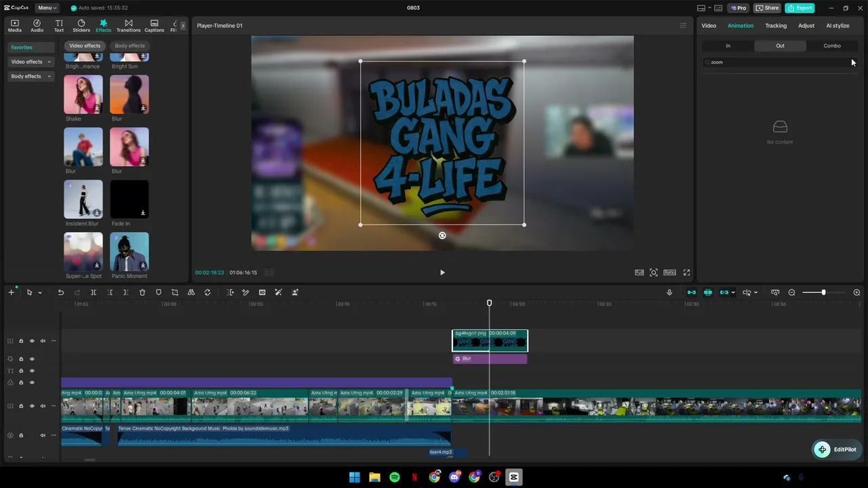Open the Captions panel
Viewport: 868px width, 488px height.
pyautogui.click(x=154, y=26)
